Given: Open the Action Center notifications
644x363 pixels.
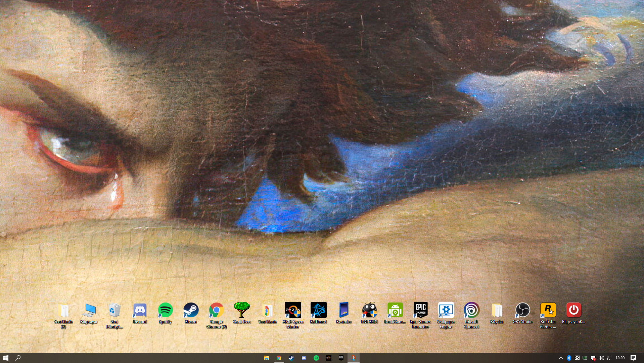Looking at the screenshot, I should (633, 358).
